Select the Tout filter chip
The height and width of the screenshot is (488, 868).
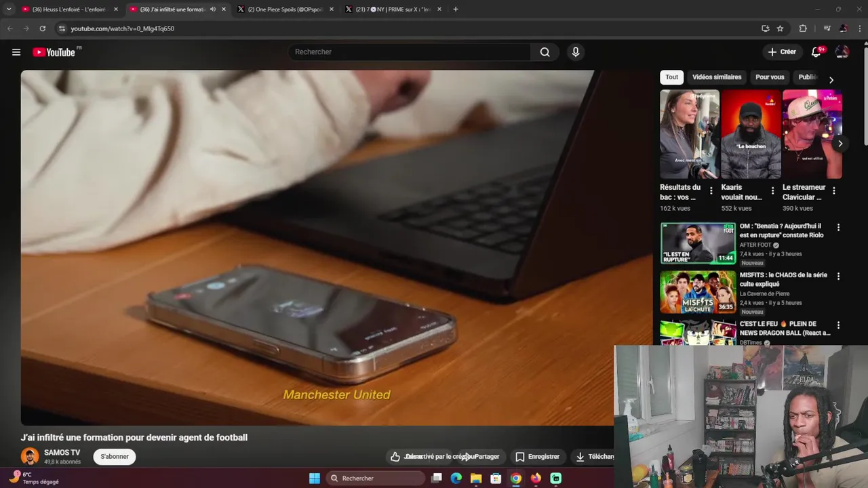click(x=671, y=77)
